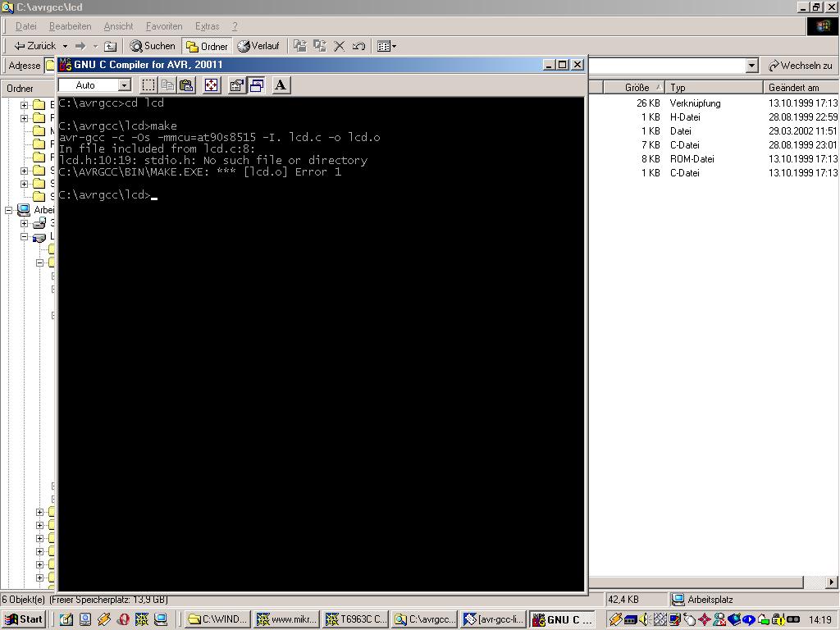Screen dimensions: 840x630
Task: Switch DOS window to full screen
Action: 212,85
